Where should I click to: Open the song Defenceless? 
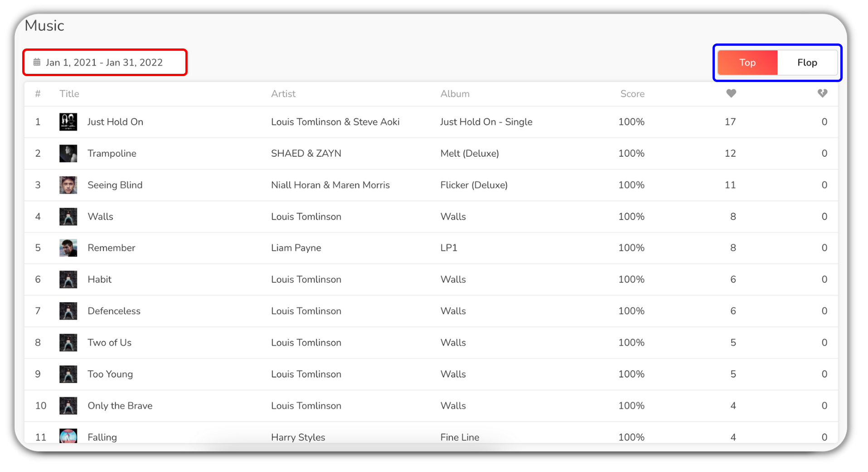click(x=114, y=311)
